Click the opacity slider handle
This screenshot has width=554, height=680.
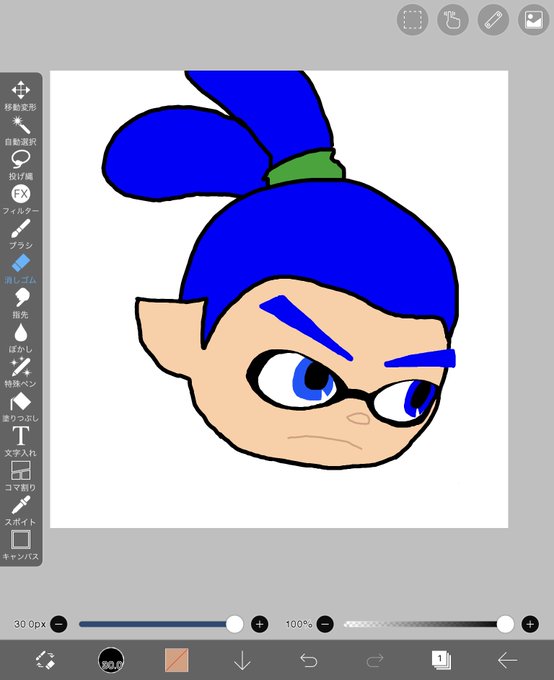(505, 624)
